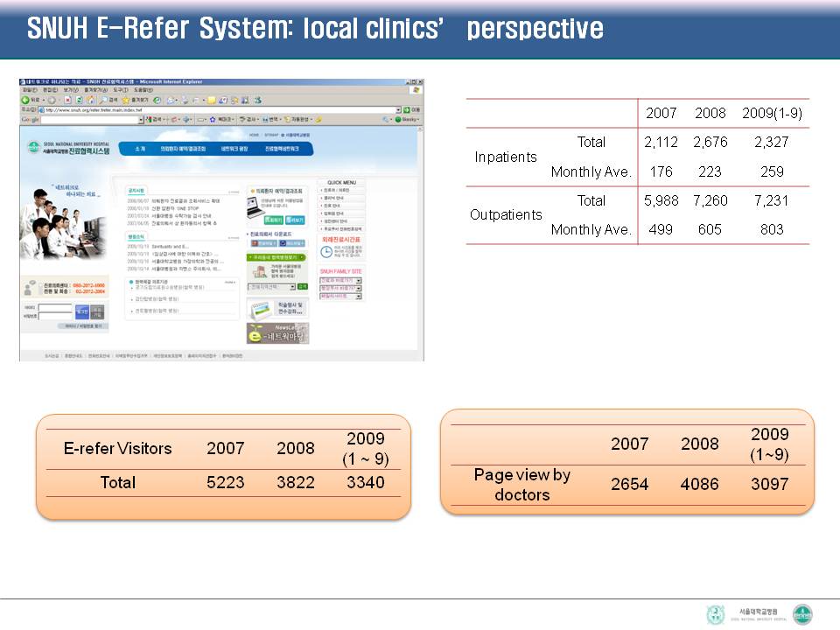840x630 pixels.
Task: Click the webpage vertical scrollbar up arrow
Action: (421, 129)
